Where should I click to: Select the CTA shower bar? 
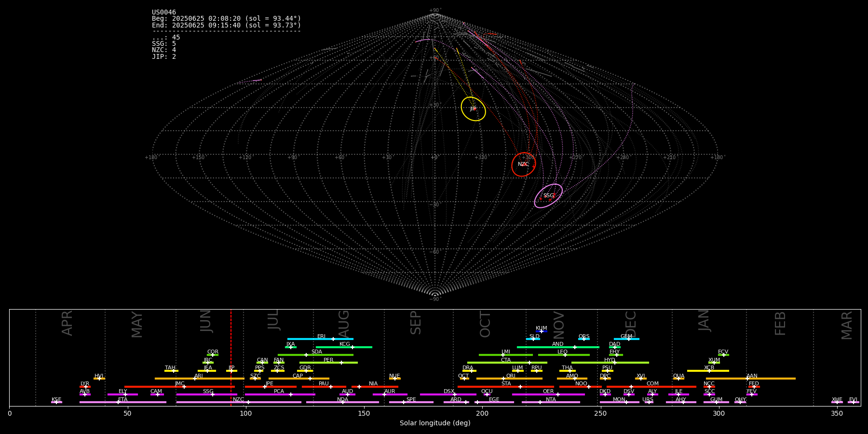(x=507, y=363)
